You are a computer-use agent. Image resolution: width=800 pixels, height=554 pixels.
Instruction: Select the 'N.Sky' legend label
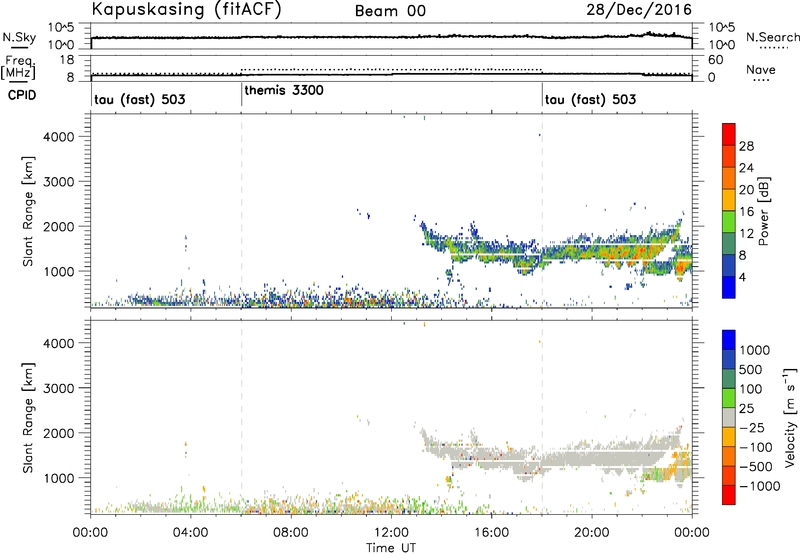click(19, 37)
